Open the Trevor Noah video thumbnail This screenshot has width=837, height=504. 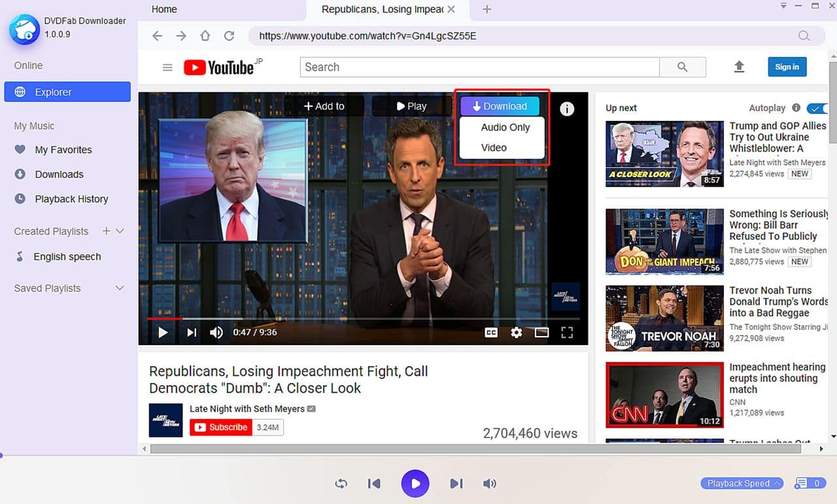(664, 318)
